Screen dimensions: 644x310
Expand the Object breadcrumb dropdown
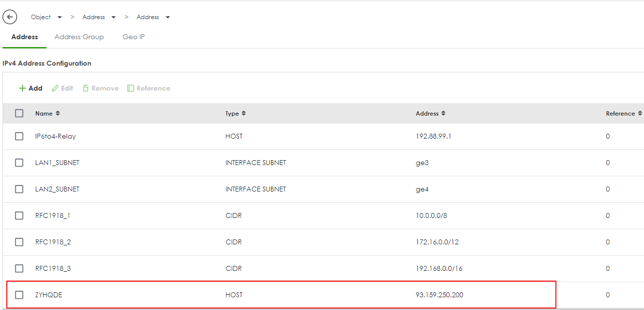[x=60, y=18]
